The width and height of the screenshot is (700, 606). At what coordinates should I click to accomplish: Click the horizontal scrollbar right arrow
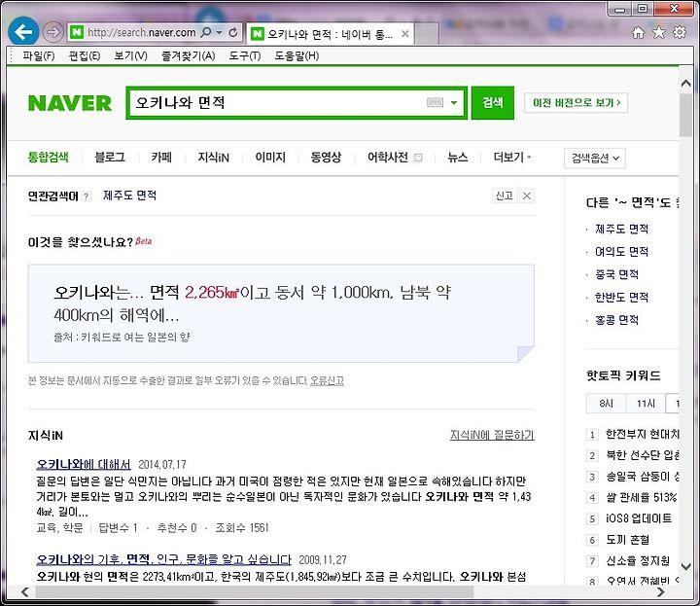[x=661, y=592]
